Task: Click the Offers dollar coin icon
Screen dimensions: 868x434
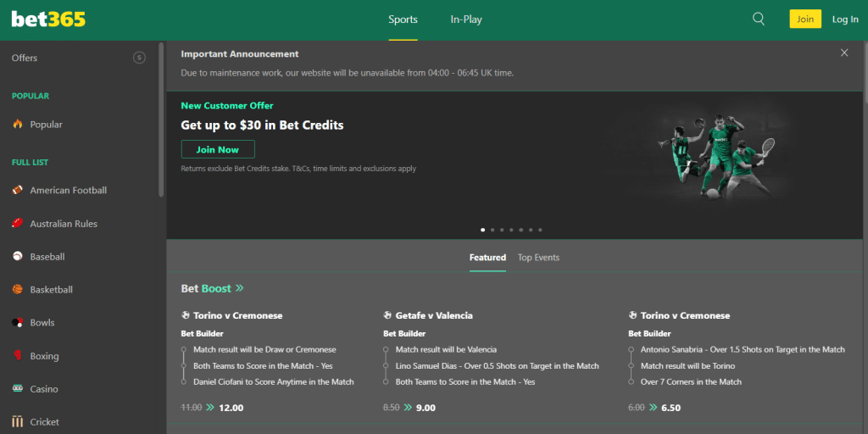Action: [x=140, y=58]
